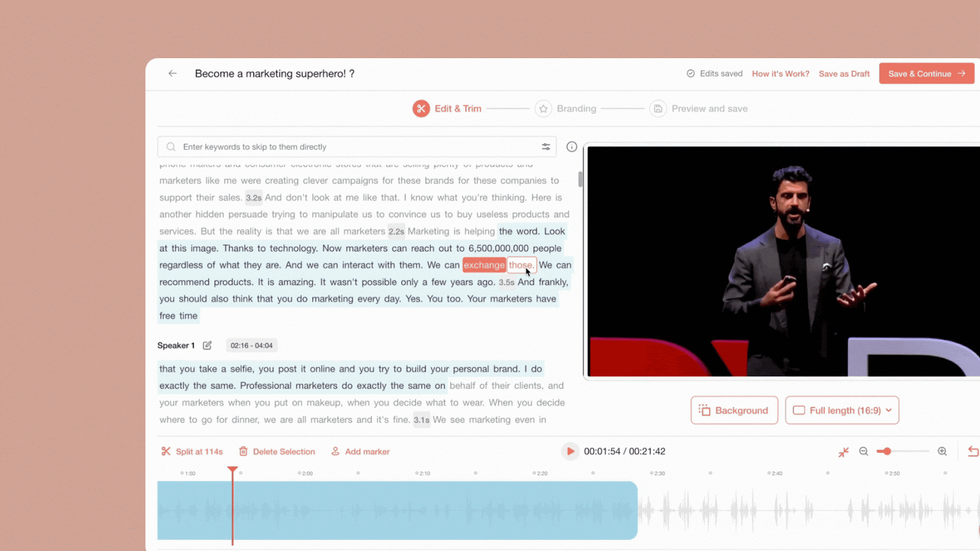Click the keyword search input field

click(x=355, y=147)
